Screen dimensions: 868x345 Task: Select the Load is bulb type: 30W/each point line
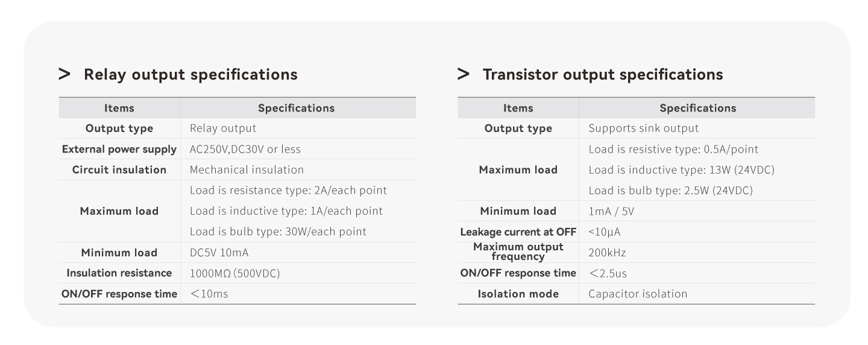[278, 232]
